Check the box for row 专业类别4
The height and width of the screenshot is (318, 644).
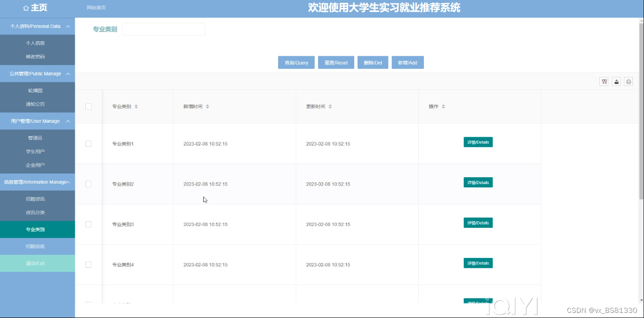89,265
